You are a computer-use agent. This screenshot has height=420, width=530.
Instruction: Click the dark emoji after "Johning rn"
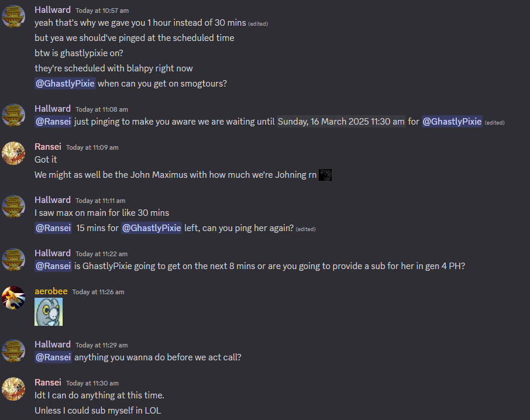[x=325, y=175]
